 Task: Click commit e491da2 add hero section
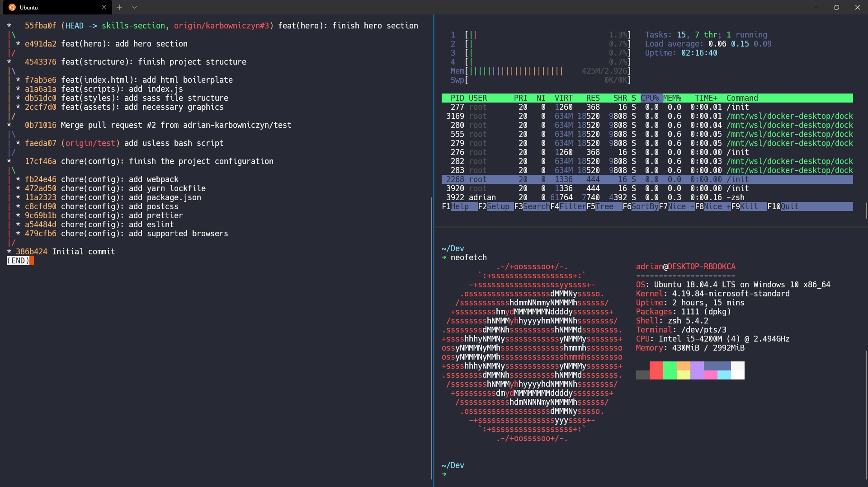(x=106, y=44)
